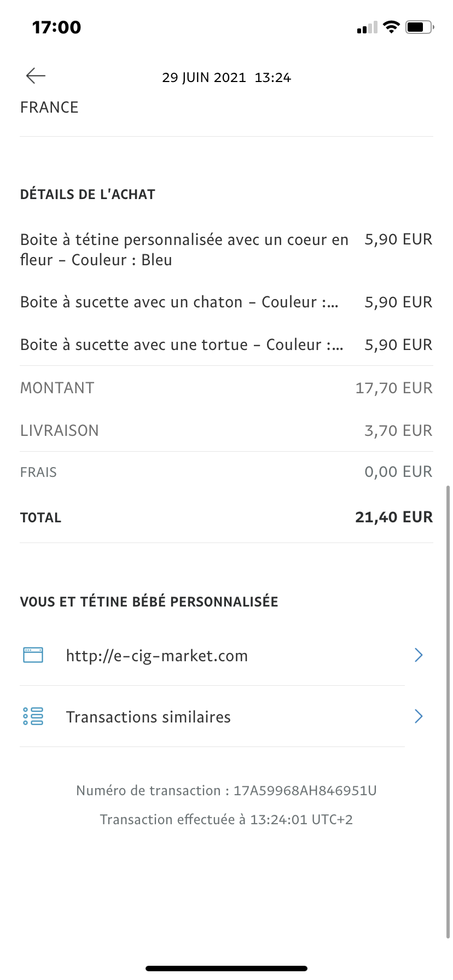The height and width of the screenshot is (980, 453).
Task: Expand truncated Boite à sucette chaton item
Action: (x=179, y=302)
